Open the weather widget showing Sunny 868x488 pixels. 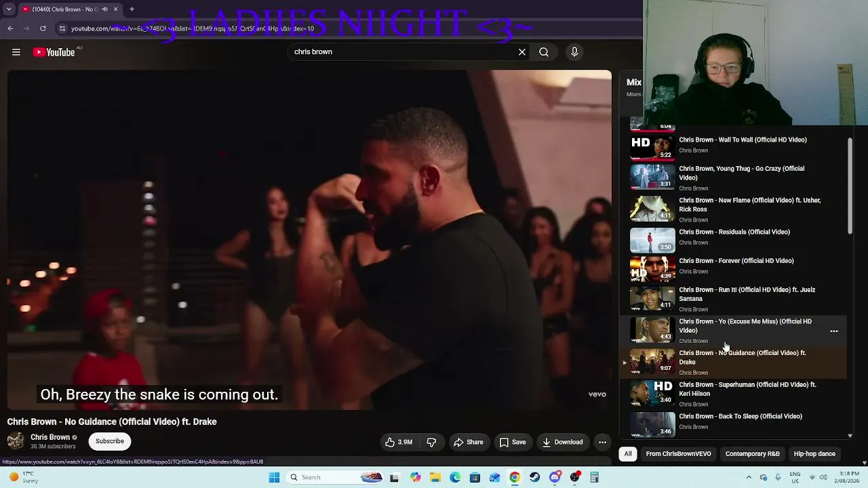pos(22,478)
